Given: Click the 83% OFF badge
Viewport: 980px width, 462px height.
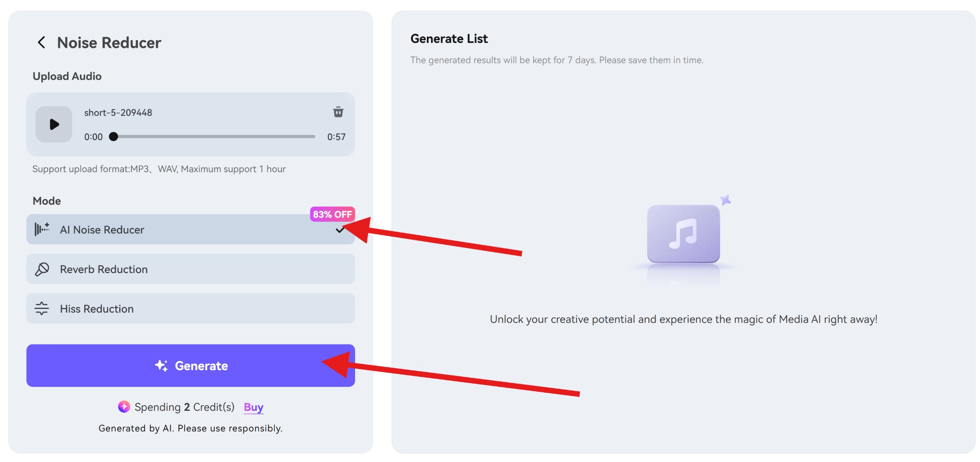Looking at the screenshot, I should click(332, 214).
